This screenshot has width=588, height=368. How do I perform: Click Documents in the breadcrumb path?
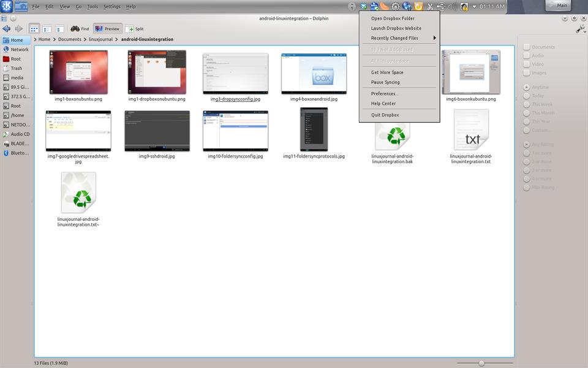70,39
